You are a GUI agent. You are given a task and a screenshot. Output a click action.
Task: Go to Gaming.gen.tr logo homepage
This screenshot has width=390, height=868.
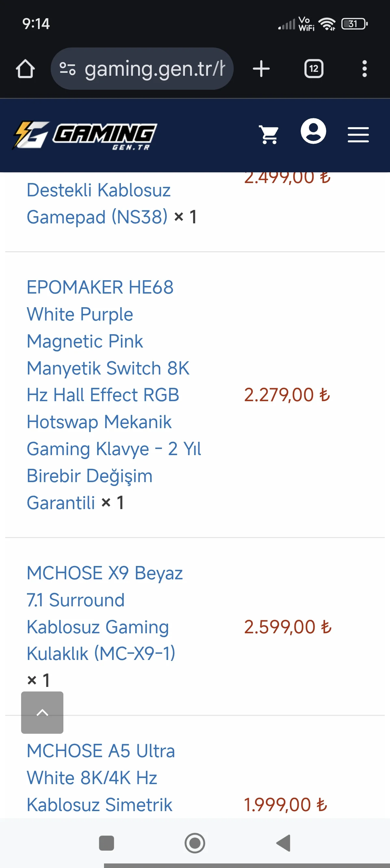coord(85,136)
